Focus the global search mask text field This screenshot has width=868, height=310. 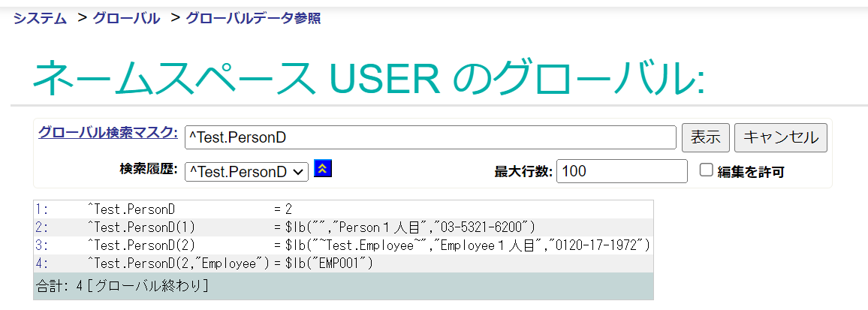pyautogui.click(x=430, y=137)
